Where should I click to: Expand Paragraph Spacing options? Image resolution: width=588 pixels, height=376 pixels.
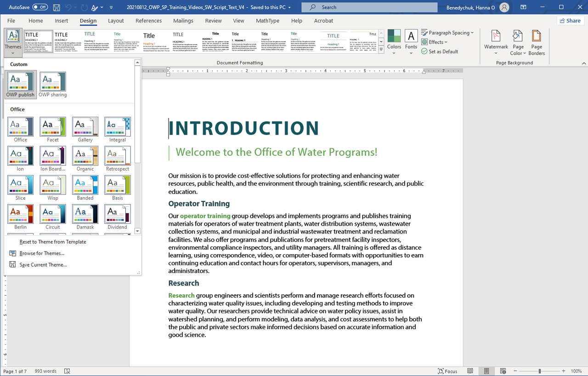pos(447,33)
